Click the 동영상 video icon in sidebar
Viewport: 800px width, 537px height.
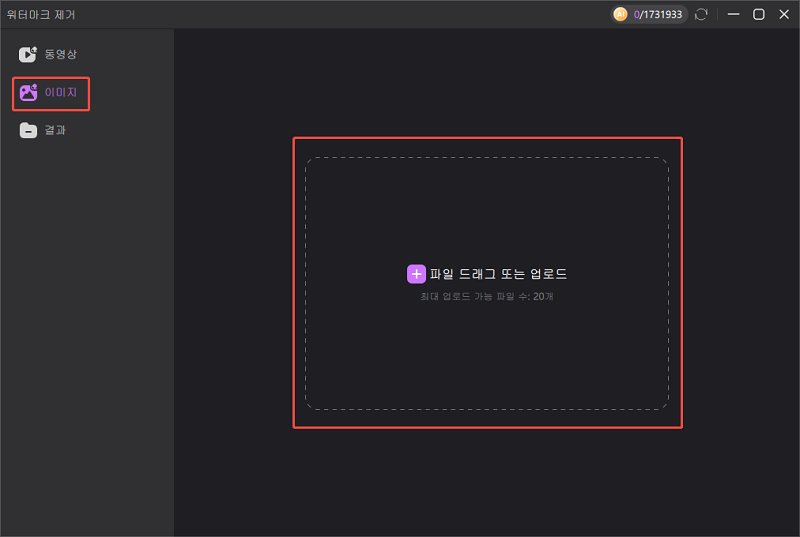coord(28,54)
